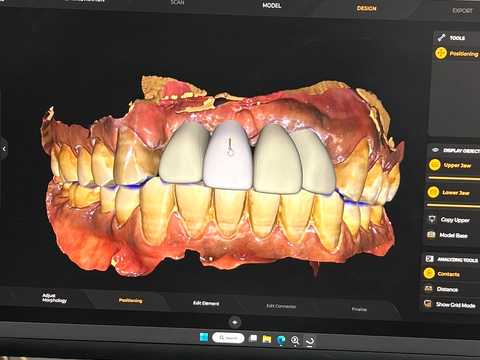Adjust the Lower Jaw transparency slider
Image resolution: width=480 pixels, height=360 pixels.
tap(453, 206)
